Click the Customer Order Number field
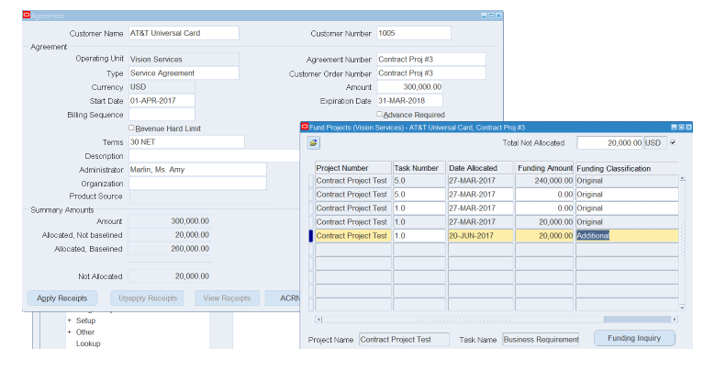The height and width of the screenshot is (374, 713). [x=431, y=73]
